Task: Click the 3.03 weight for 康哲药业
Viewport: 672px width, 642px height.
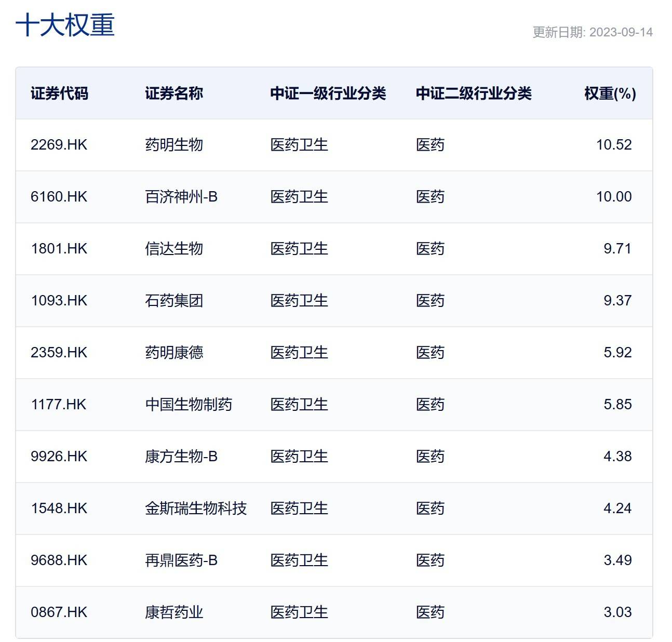Action: (617, 612)
